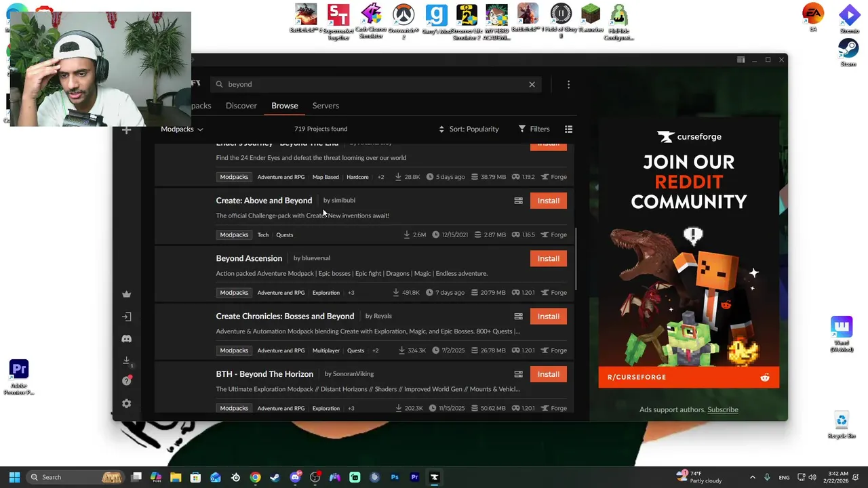Open the Beyond Ascension project title
The width and height of the screenshot is (868, 488).
249,258
